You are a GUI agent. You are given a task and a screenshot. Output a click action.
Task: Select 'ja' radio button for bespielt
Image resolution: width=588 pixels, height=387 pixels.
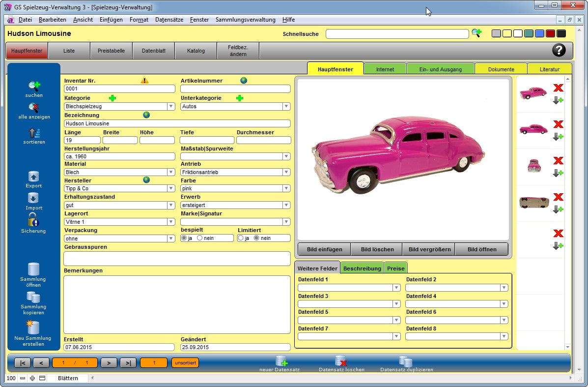coord(184,238)
